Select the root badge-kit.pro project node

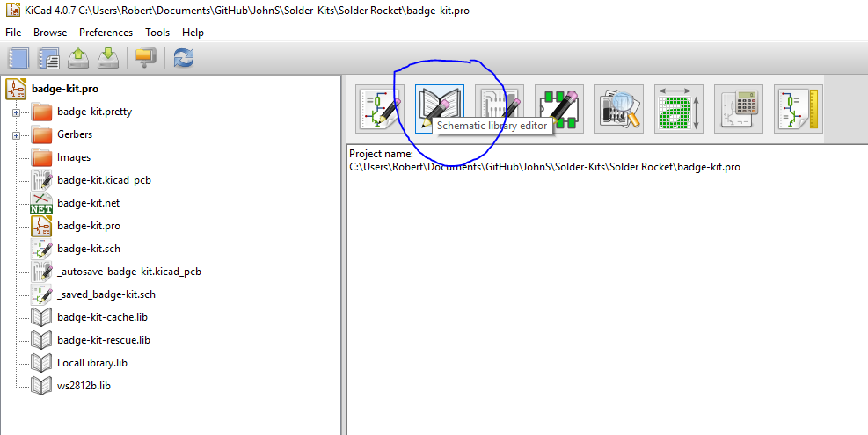[x=65, y=89]
